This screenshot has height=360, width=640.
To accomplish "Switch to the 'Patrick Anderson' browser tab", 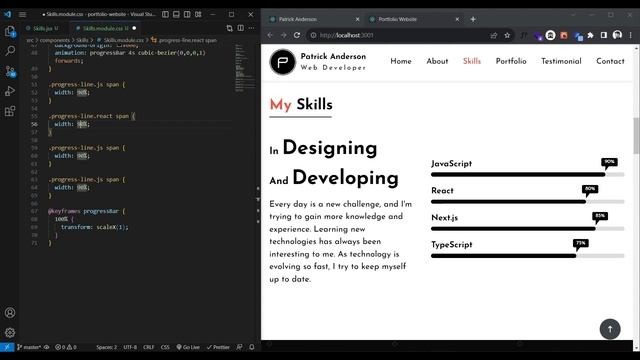I will click(311, 19).
